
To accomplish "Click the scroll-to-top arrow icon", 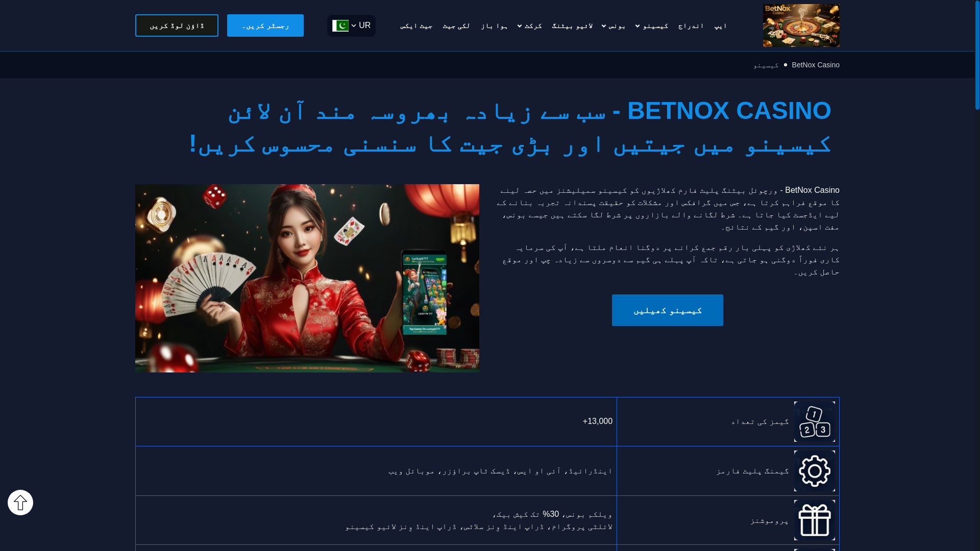I will click(20, 503).
